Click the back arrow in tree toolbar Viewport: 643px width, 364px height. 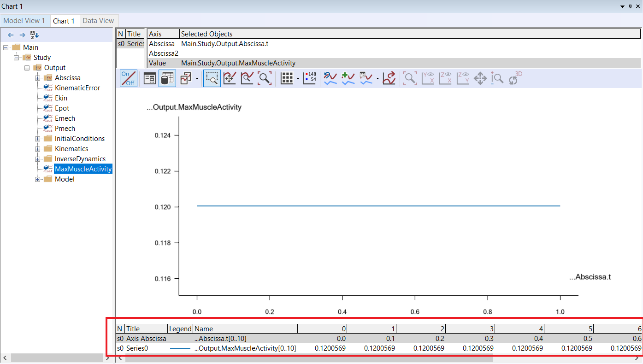click(x=11, y=35)
